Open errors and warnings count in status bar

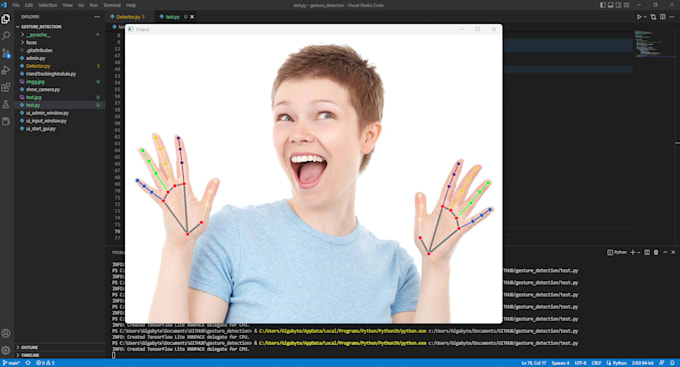coord(45,363)
